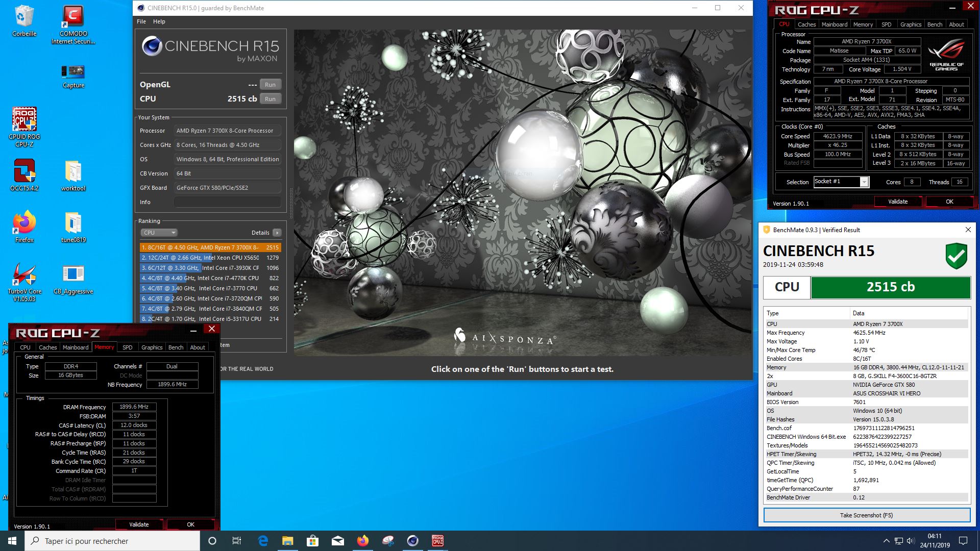
Task: Click the Windows search box
Action: point(112,541)
